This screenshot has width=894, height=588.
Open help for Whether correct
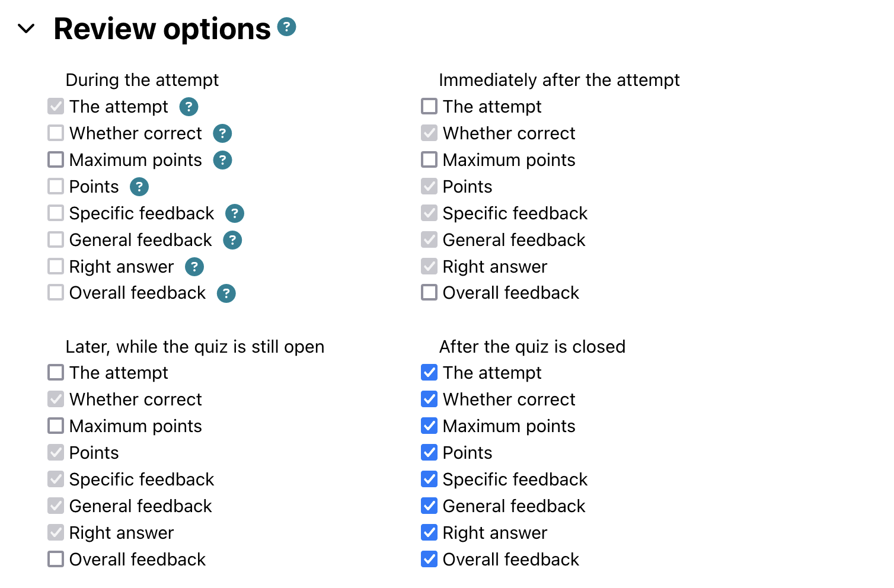pos(222,133)
